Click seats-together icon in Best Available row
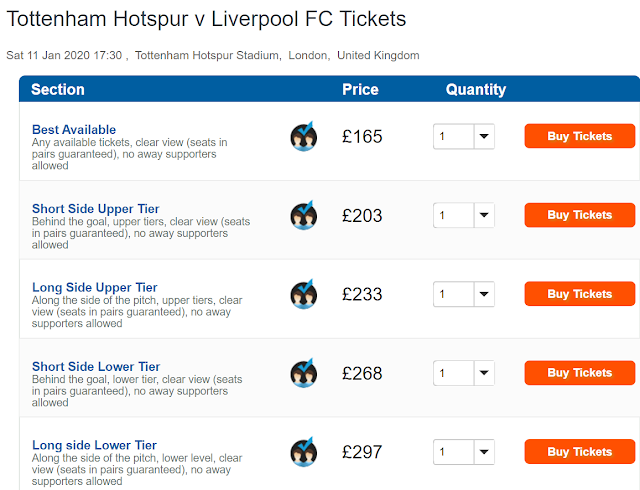This screenshot has width=640, height=490. coord(304,137)
